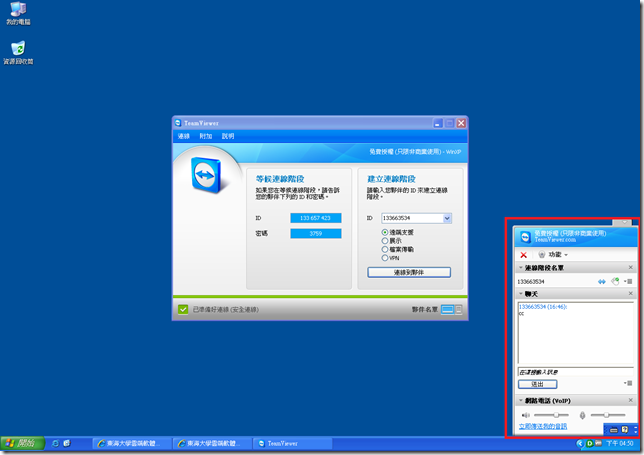644x455 pixels.
Task: Toggle the remote control mouse icon for 133663534
Action: [x=615, y=282]
